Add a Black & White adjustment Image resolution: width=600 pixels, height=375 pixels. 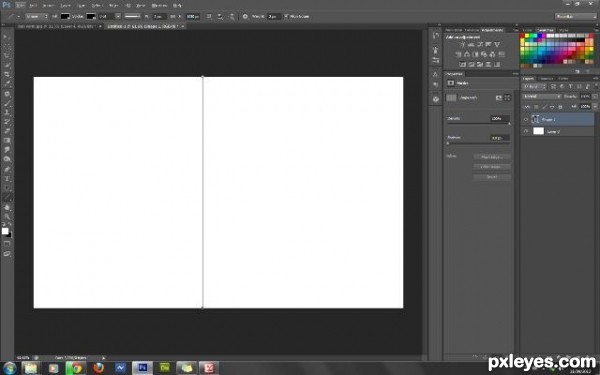click(475, 54)
